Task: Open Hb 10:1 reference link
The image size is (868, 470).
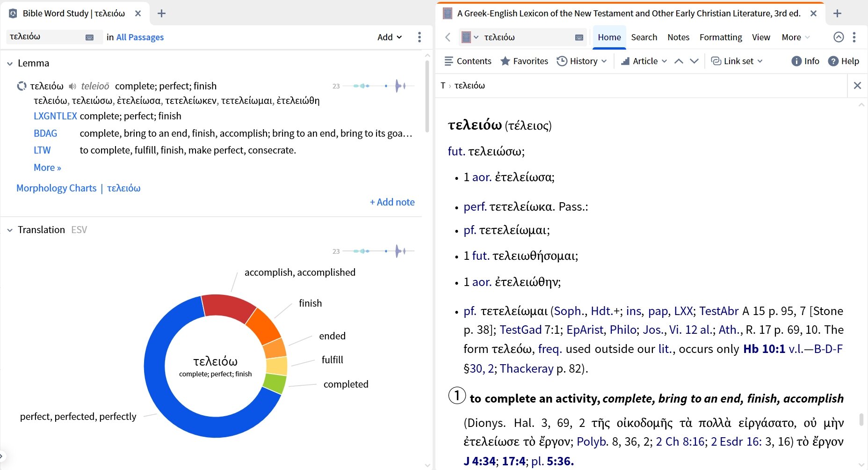Action: (764, 349)
